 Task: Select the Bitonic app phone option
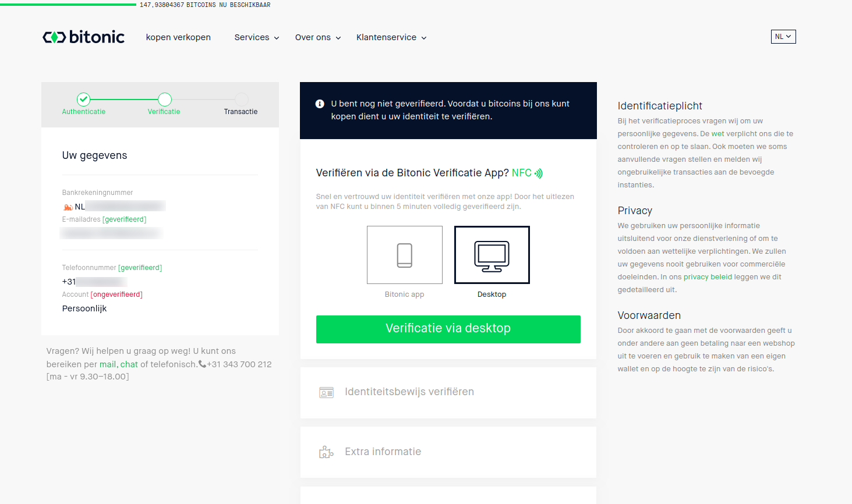[x=405, y=255]
